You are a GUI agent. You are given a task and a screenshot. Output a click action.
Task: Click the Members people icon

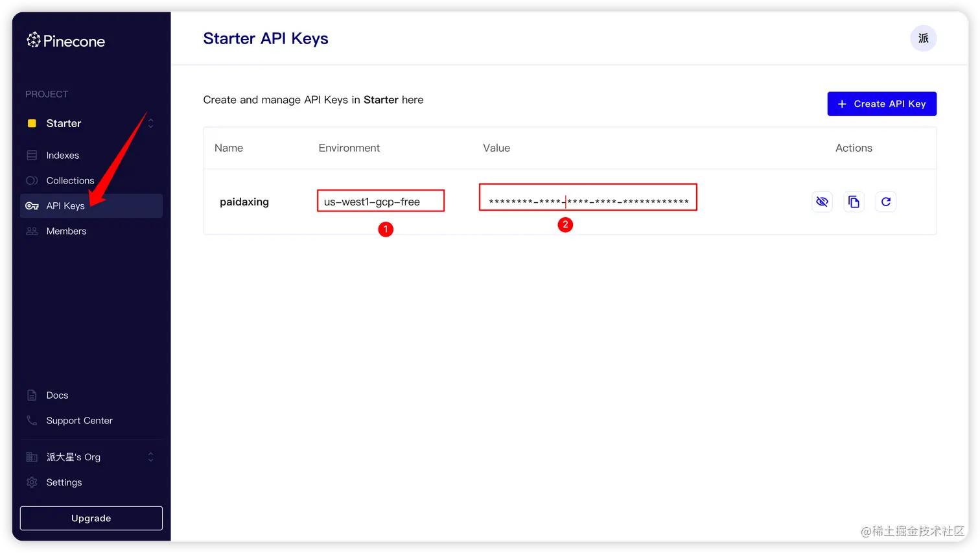[32, 231]
